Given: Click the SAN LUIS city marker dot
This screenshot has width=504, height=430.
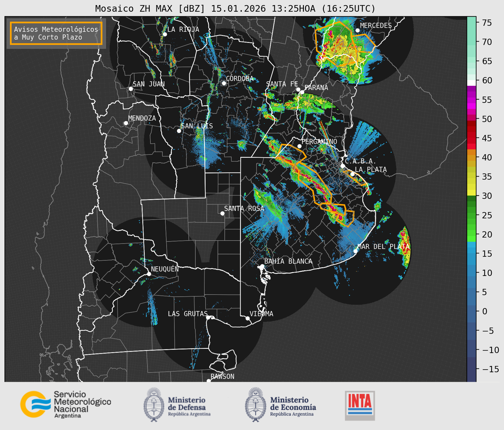Looking at the screenshot, I should coord(179,131).
